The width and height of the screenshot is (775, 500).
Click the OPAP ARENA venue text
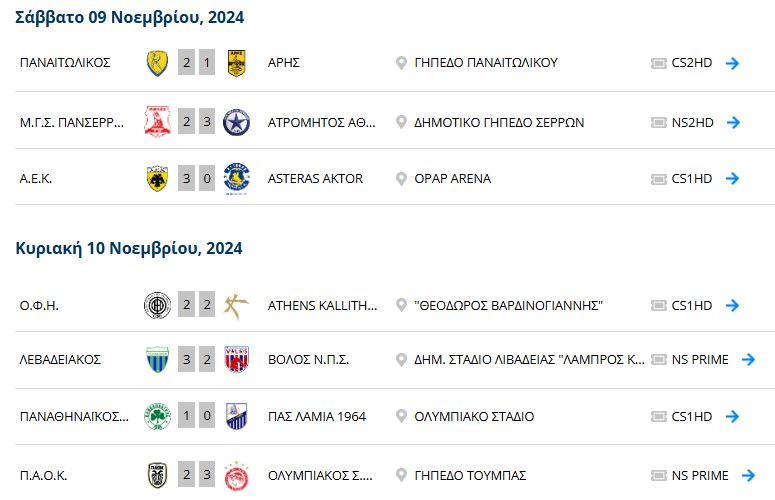[x=453, y=178]
